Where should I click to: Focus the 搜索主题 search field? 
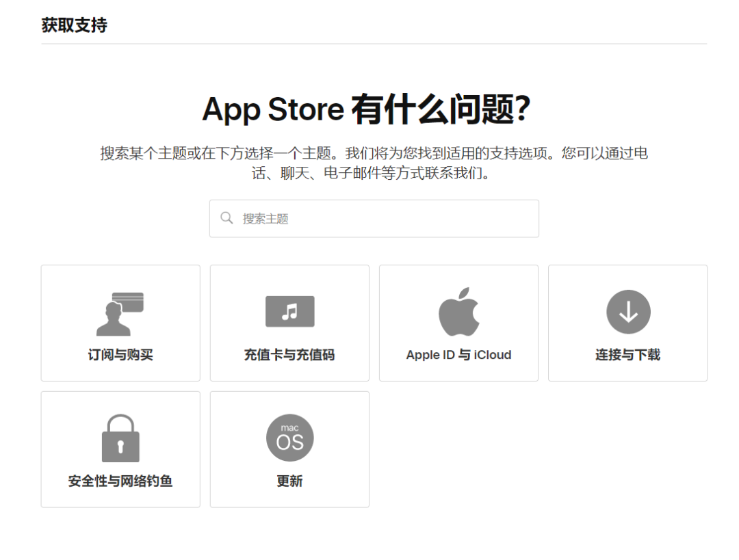click(374, 219)
